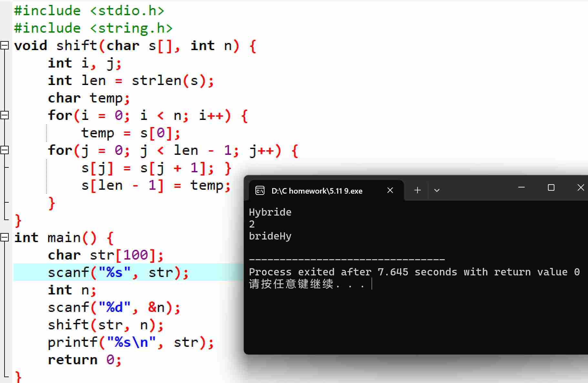Click the 'char str[100];' declaration
This screenshot has height=383, width=588.
[x=106, y=255]
